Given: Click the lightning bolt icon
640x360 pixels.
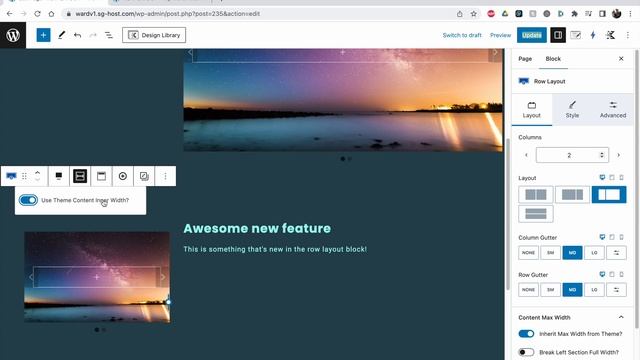Looking at the screenshot, I should 593,35.
